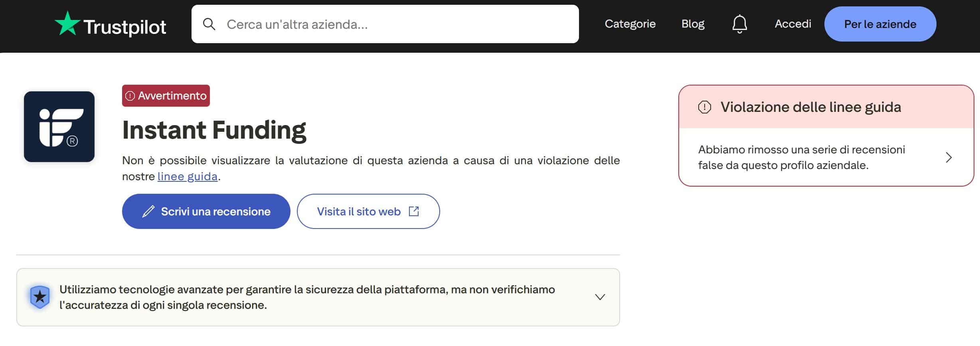Click the Avvertimento warning badge
This screenshot has width=980, height=346.
[166, 95]
